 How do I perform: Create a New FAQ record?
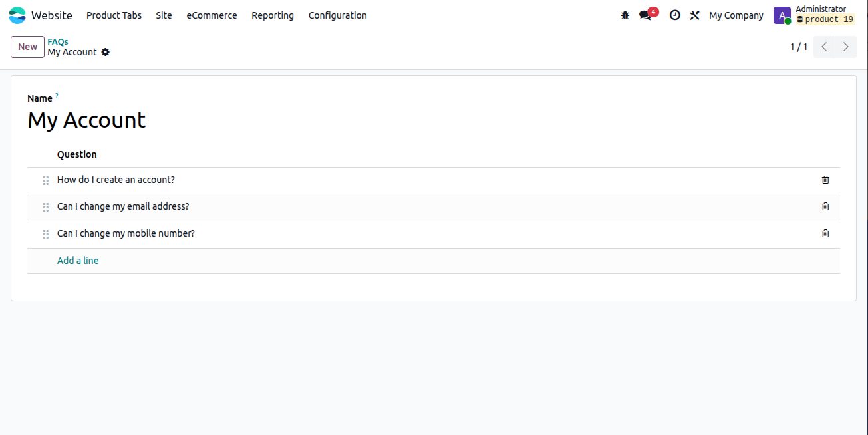27,47
